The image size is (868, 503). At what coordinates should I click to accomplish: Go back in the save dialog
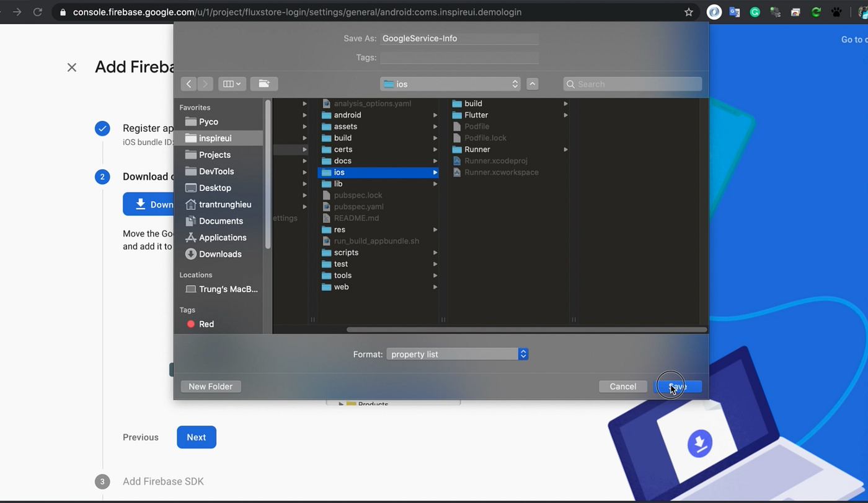(189, 84)
